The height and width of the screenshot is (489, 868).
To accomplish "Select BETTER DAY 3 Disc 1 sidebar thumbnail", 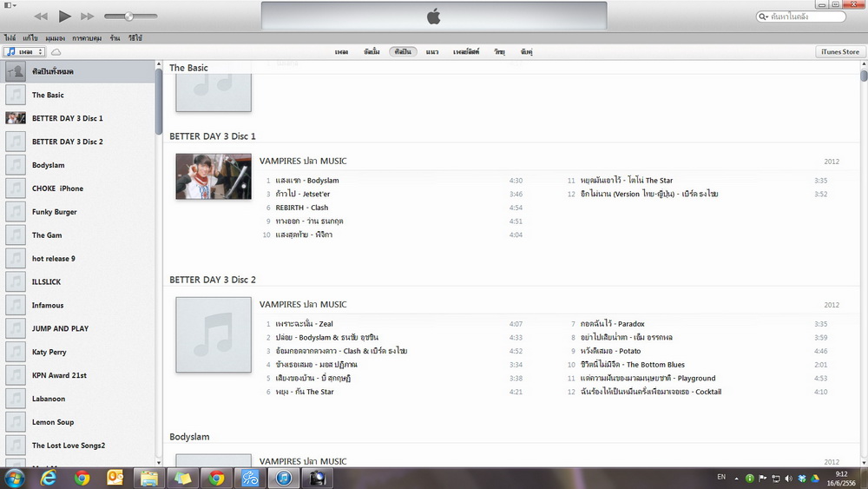I will (16, 118).
